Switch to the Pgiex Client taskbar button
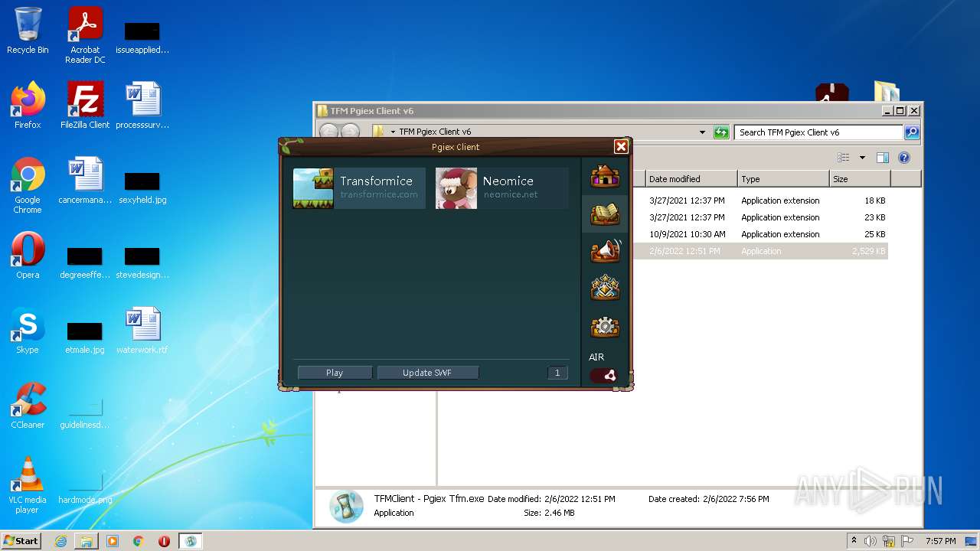The image size is (980, 551). tap(191, 541)
